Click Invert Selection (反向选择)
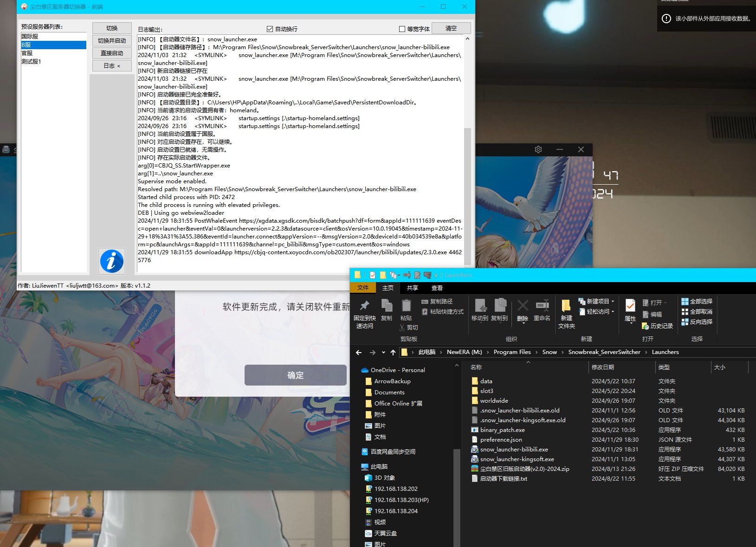The height and width of the screenshot is (547, 756). [697, 322]
